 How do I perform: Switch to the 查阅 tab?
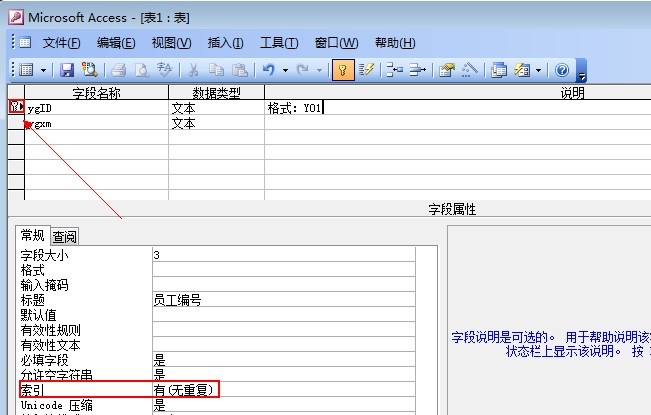[x=64, y=237]
